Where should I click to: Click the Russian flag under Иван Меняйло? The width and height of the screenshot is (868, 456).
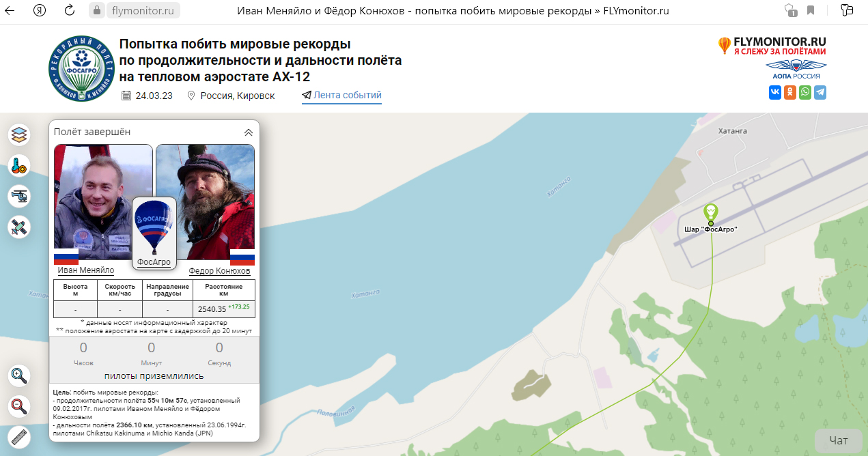click(66, 257)
